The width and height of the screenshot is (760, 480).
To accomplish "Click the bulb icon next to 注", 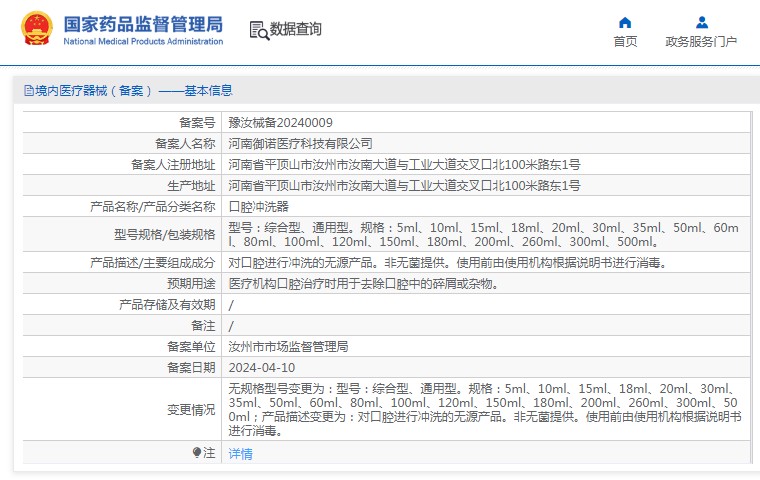I will click(196, 453).
